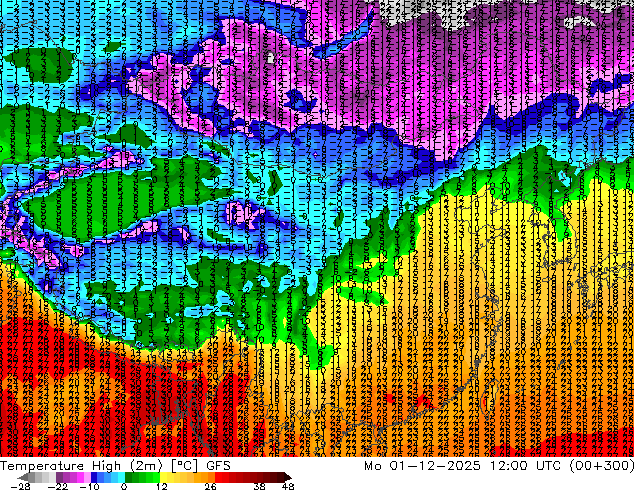Click the '-22' legend label

(57, 486)
